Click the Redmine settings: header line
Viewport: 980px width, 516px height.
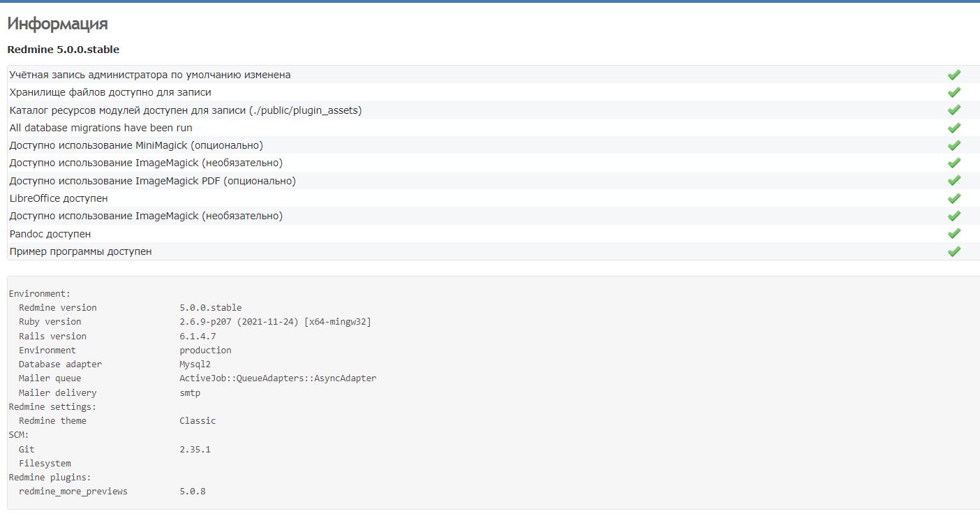point(52,407)
